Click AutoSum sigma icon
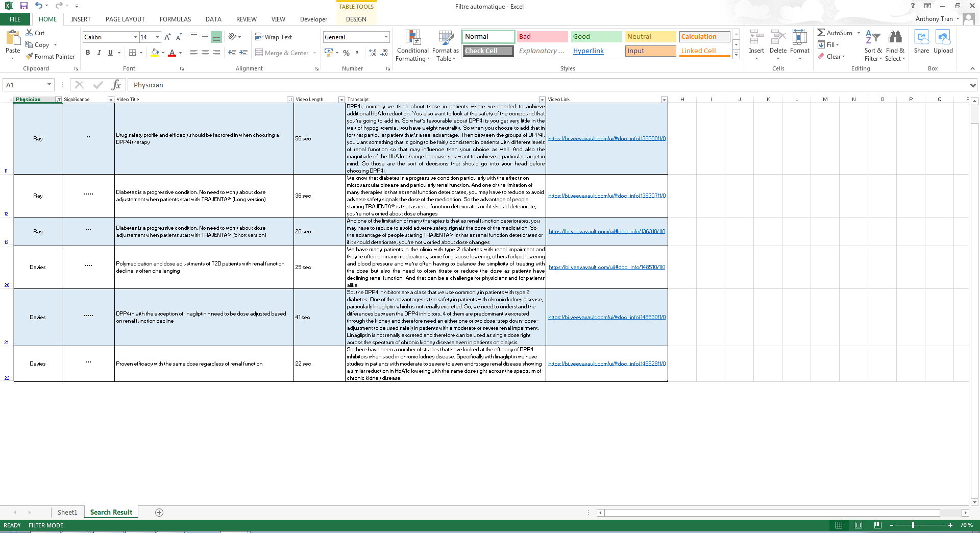Screen dimensions: 980x533 pyautogui.click(x=821, y=33)
